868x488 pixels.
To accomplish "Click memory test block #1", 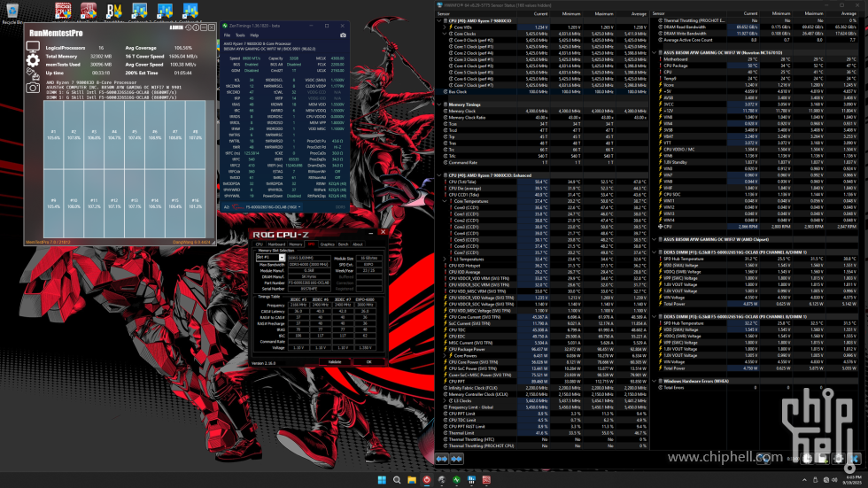I will click(x=54, y=135).
